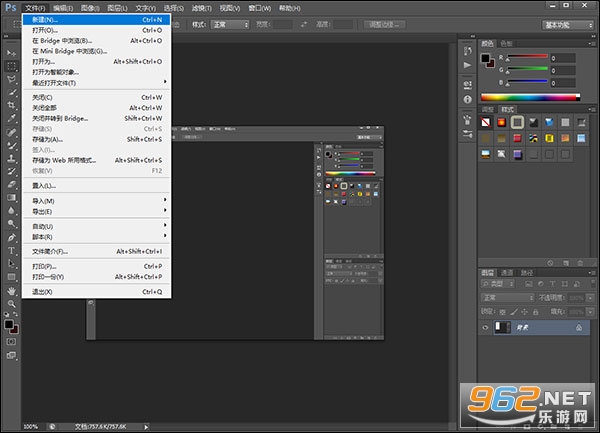Image resolution: width=600 pixels, height=433 pixels.
Task: Select the 背景 layer thumbnail
Action: pyautogui.click(x=503, y=327)
